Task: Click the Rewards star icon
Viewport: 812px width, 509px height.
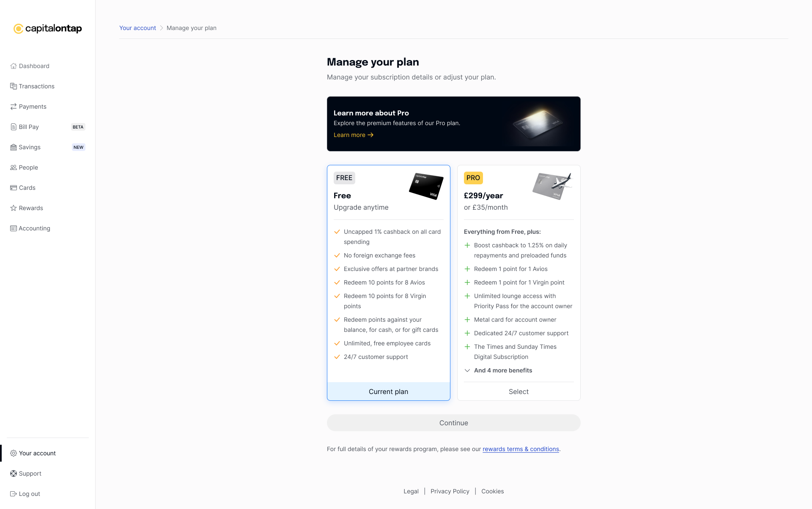Action: 14,208
